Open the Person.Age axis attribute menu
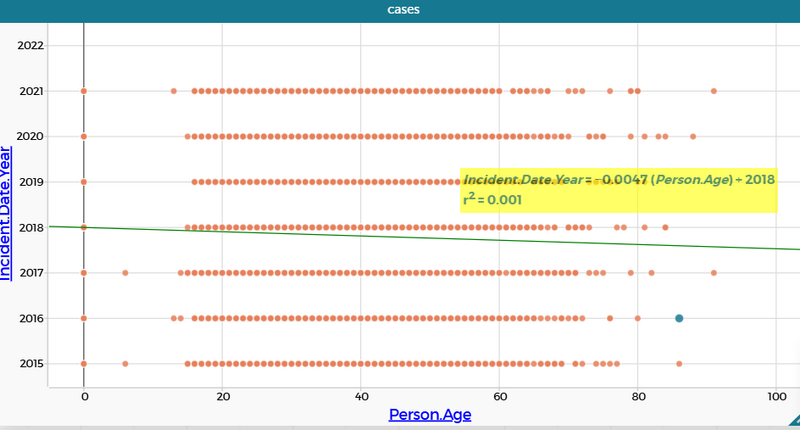 (430, 414)
